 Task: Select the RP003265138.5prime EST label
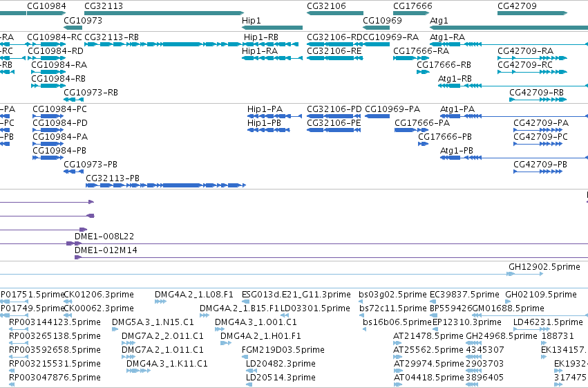pos(55,336)
